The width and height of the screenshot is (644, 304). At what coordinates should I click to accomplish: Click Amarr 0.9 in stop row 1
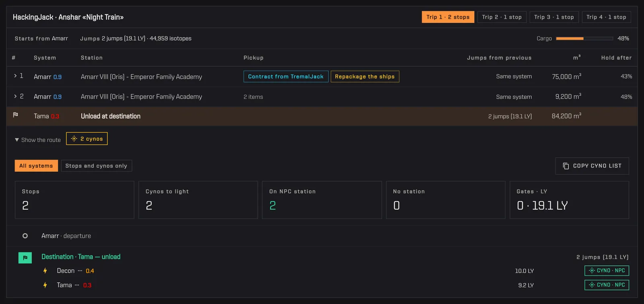pyautogui.click(x=47, y=77)
